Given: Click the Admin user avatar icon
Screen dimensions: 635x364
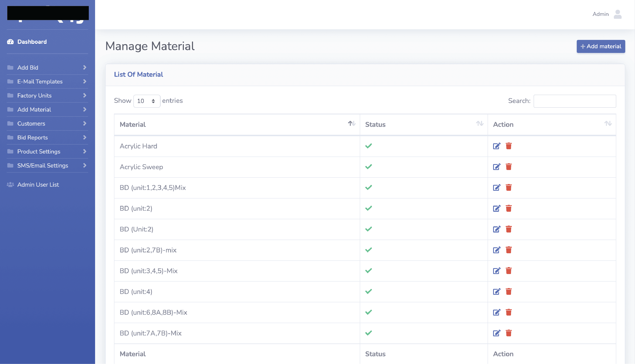Looking at the screenshot, I should tap(617, 14).
